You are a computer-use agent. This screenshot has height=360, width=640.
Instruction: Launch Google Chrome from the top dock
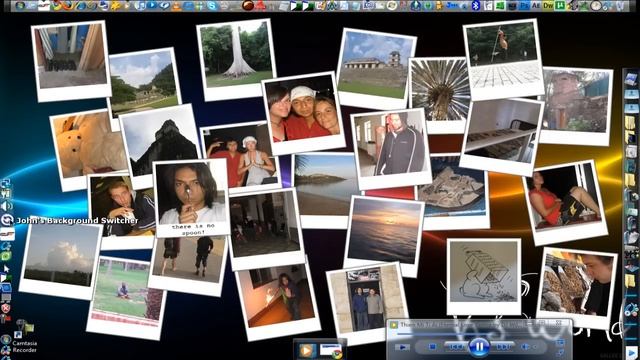tap(56, 6)
